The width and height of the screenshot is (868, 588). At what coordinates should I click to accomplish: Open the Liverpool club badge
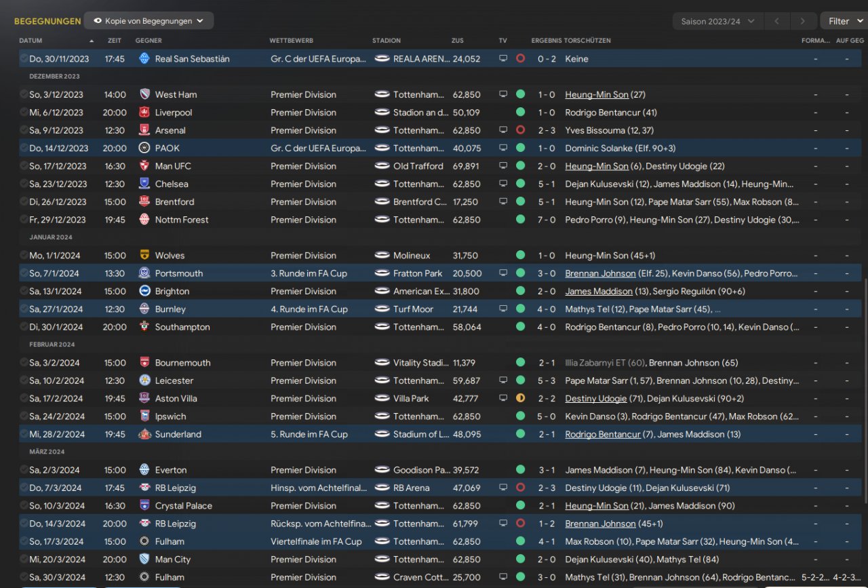(x=144, y=113)
